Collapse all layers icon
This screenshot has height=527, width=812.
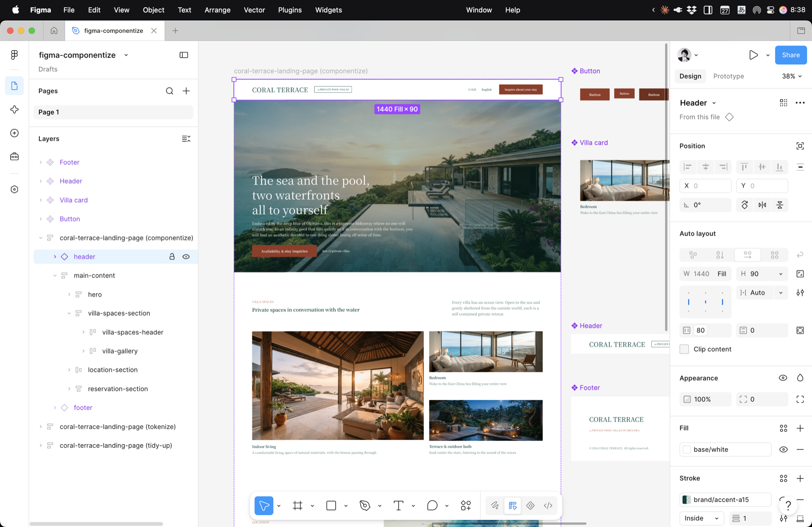pyautogui.click(x=186, y=139)
